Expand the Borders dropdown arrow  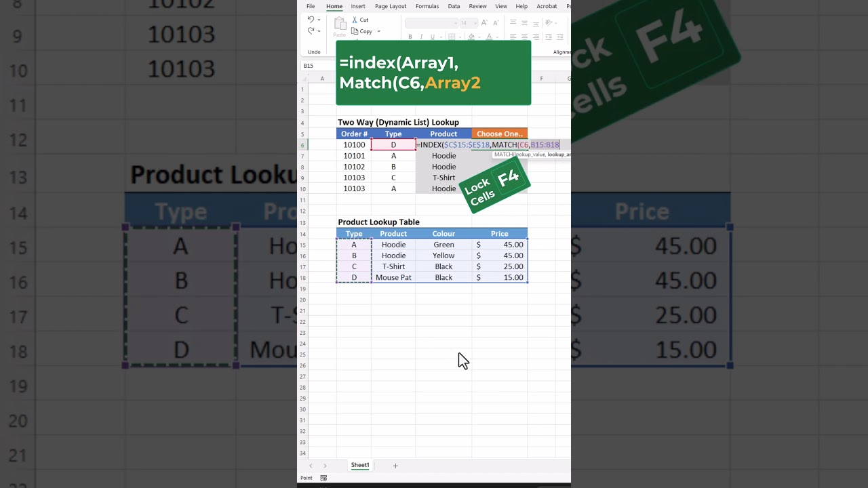pos(460,37)
